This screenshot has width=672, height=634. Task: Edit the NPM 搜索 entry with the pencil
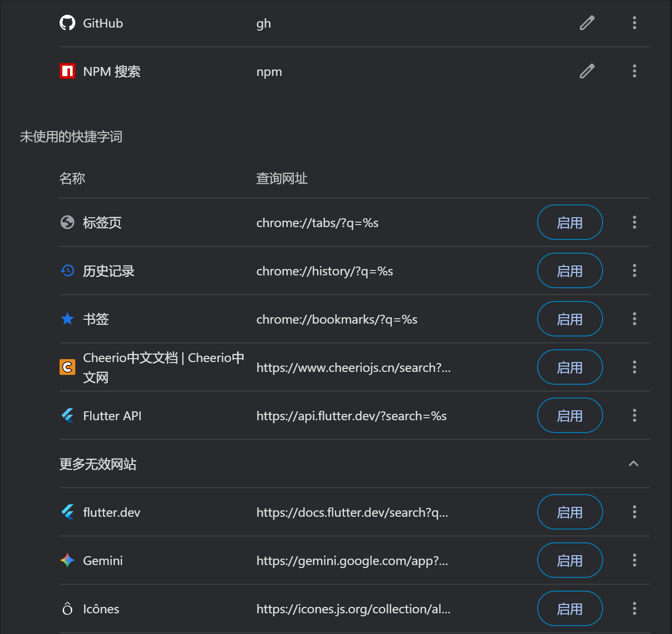(587, 71)
